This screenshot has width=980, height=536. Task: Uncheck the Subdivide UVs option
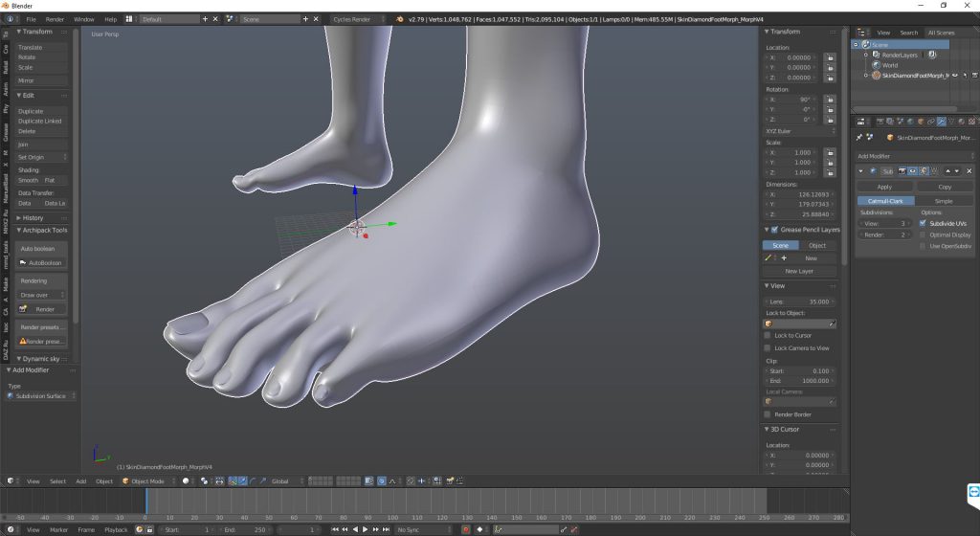tap(923, 223)
